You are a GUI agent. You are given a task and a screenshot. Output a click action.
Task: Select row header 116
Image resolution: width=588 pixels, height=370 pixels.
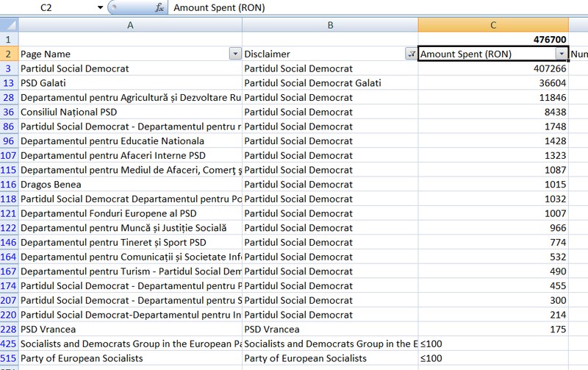[x=9, y=185]
